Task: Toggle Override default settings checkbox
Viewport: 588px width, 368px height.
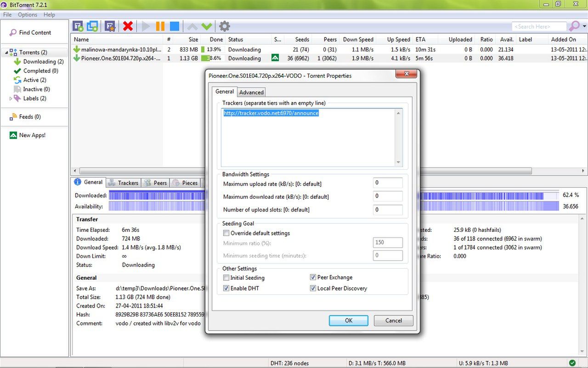Action: [x=226, y=233]
